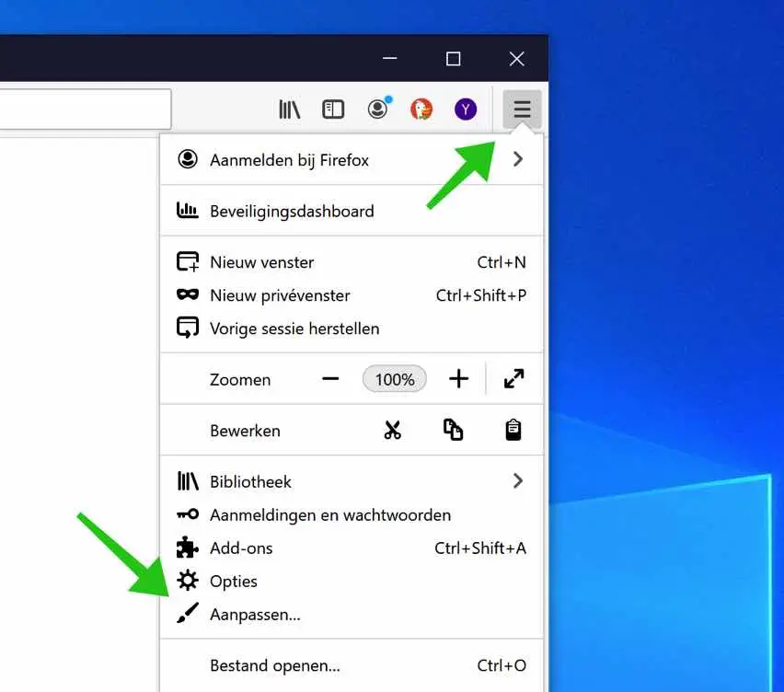Minimize the Firefox window

click(x=390, y=59)
